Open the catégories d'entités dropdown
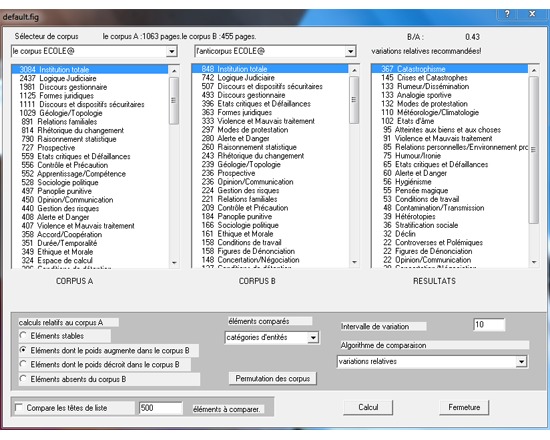This screenshot has height=440, width=550. click(313, 338)
